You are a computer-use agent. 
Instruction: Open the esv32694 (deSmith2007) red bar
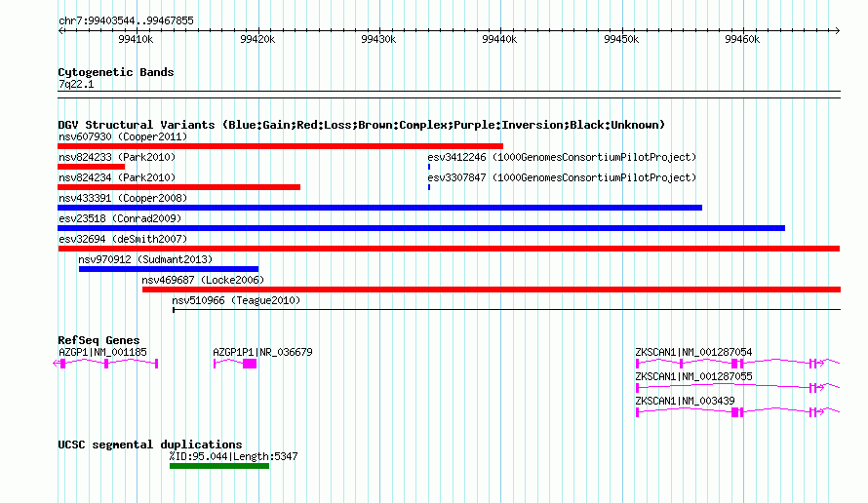coord(449,249)
